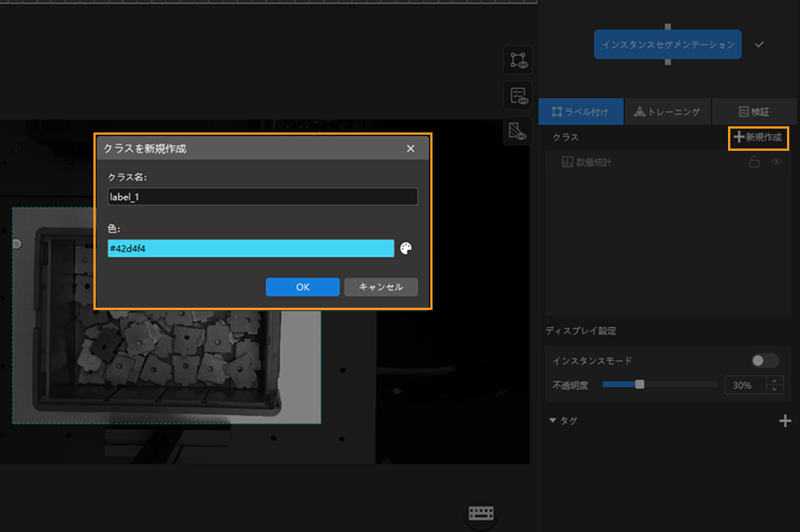Click the クラス section header

[x=565, y=137]
